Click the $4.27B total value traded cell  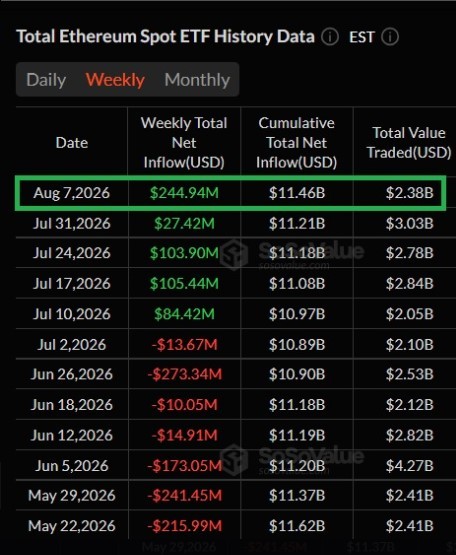tap(410, 466)
